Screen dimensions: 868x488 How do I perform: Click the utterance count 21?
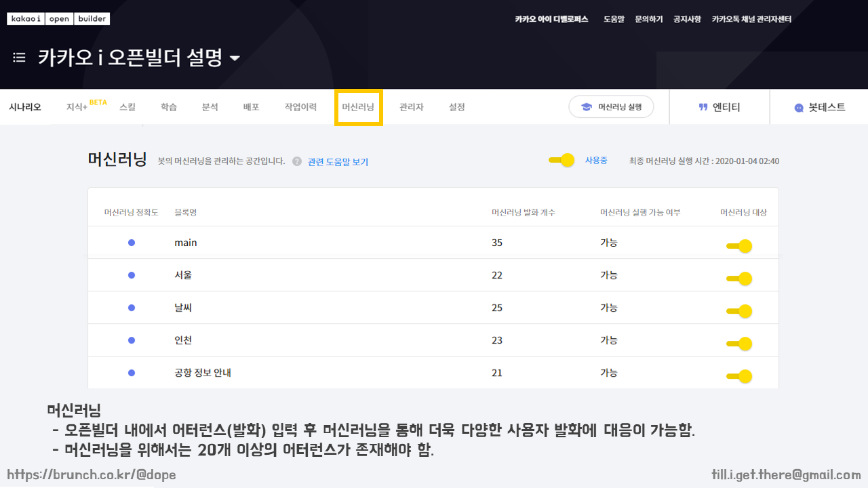click(x=497, y=373)
